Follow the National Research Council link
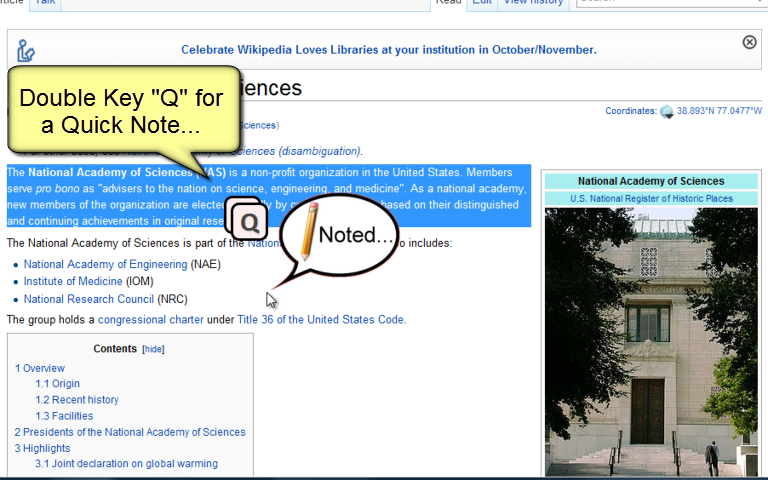Image resolution: width=768 pixels, height=480 pixels. (89, 299)
